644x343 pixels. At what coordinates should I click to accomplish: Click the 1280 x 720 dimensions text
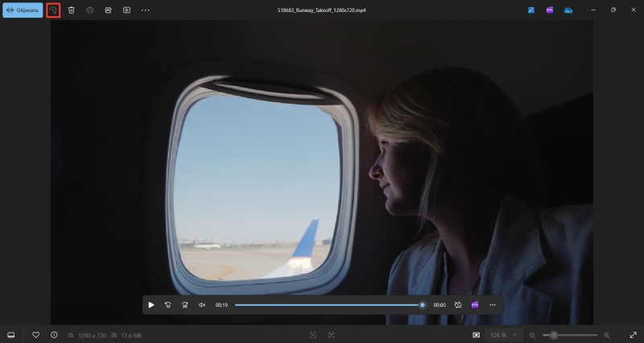pos(92,336)
